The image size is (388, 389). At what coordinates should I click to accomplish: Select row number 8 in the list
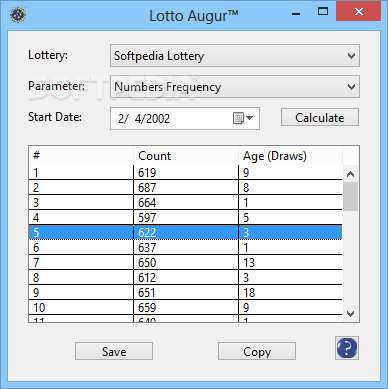pos(186,278)
